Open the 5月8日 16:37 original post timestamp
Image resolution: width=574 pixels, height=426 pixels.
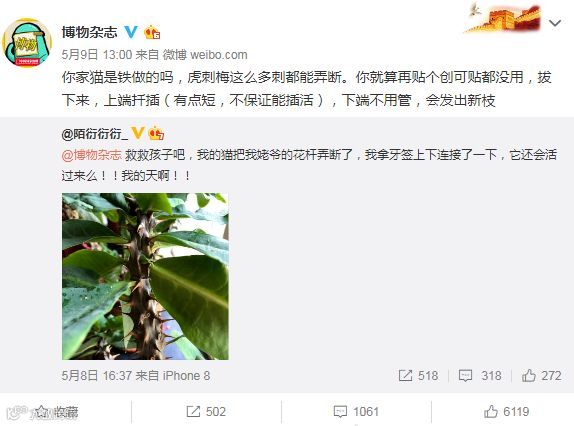(97, 375)
